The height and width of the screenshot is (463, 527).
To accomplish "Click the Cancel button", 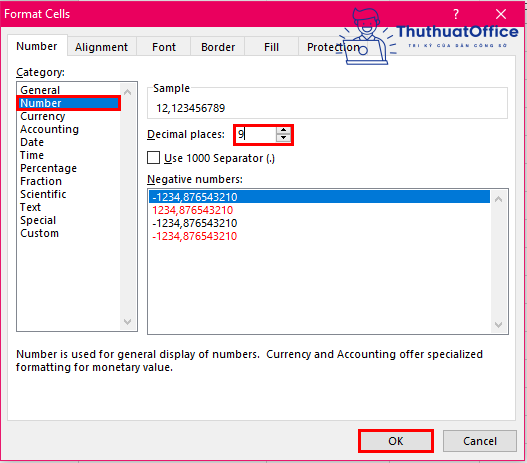I will (480, 441).
